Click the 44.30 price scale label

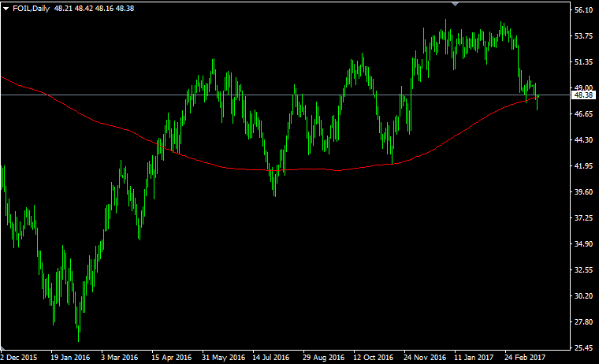(x=583, y=139)
